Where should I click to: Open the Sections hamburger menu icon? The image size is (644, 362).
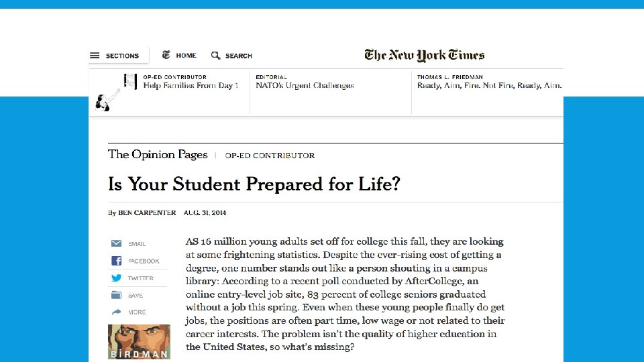click(95, 56)
